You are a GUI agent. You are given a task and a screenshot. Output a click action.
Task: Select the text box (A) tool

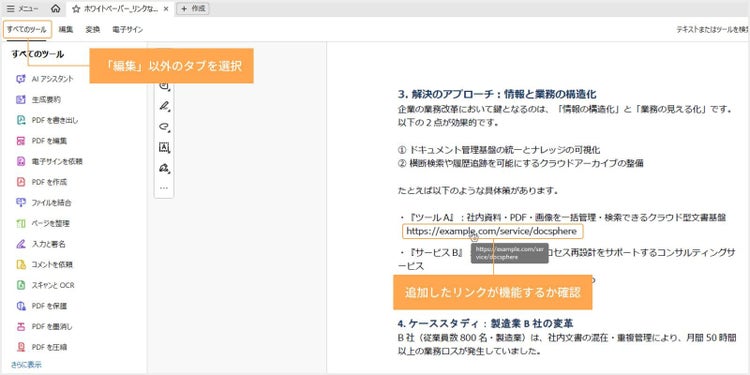tap(164, 147)
